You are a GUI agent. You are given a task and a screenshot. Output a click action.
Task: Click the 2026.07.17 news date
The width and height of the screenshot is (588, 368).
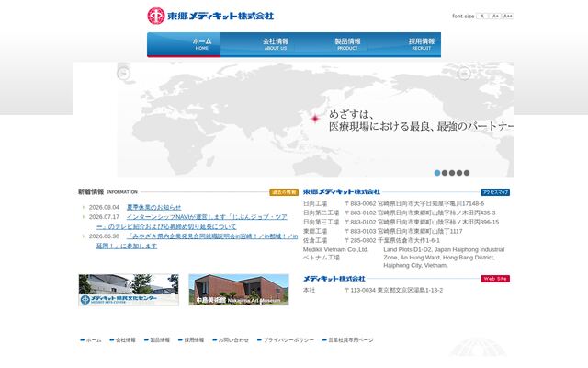pyautogui.click(x=104, y=217)
